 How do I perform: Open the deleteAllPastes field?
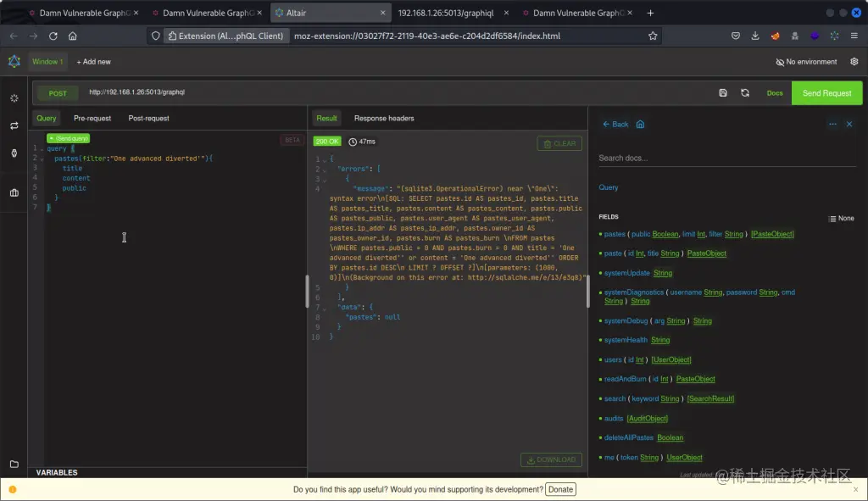click(x=629, y=437)
